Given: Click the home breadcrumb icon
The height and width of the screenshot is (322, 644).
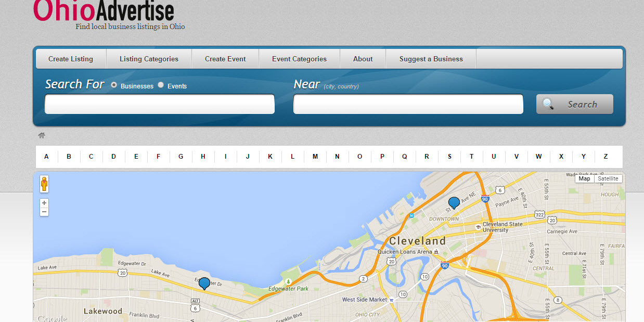Looking at the screenshot, I should pos(42,136).
